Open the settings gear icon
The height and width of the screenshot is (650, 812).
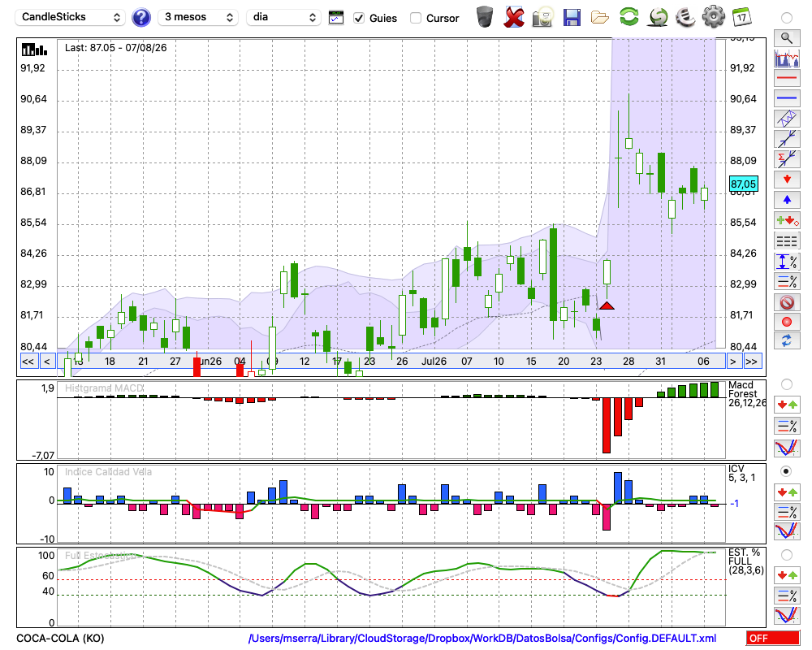click(713, 17)
